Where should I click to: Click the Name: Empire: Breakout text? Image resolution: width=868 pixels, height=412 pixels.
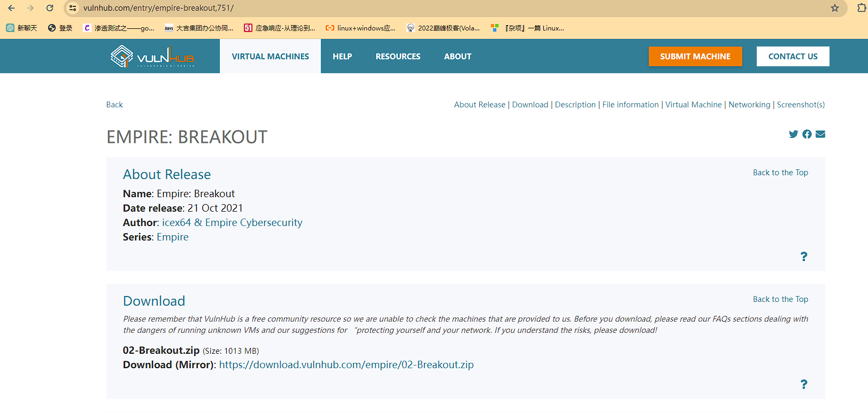pyautogui.click(x=179, y=193)
